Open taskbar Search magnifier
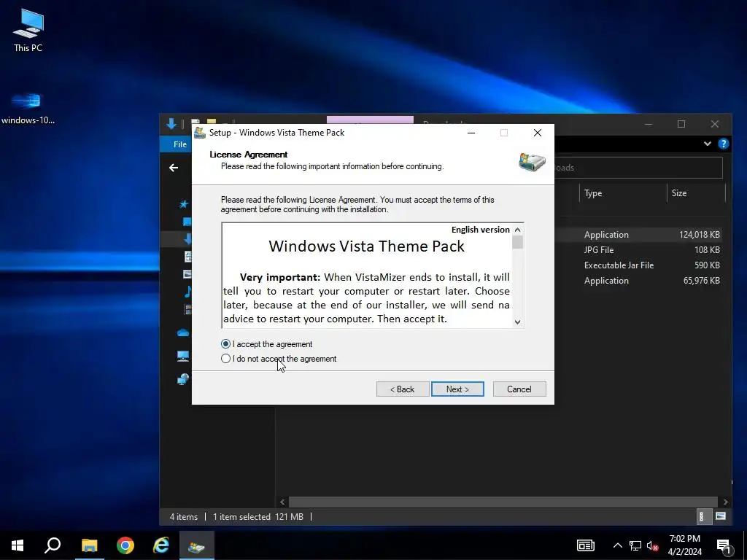 [x=53, y=545]
